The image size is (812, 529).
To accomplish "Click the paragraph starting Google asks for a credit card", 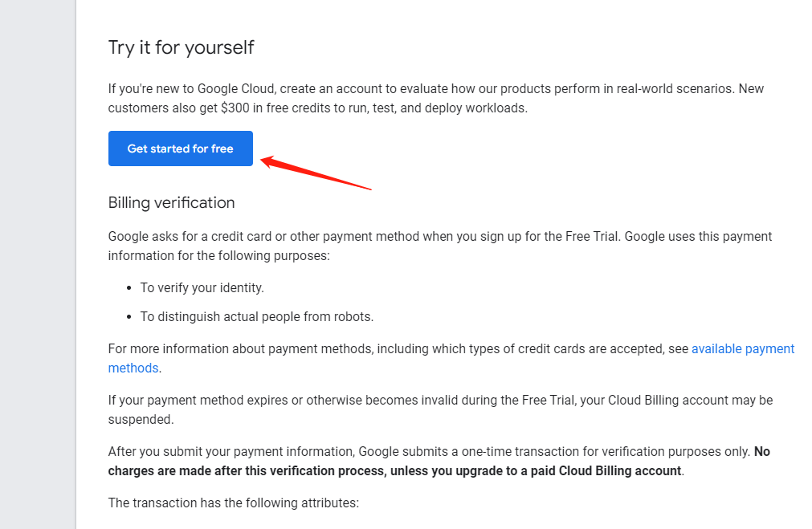I will tap(439, 246).
